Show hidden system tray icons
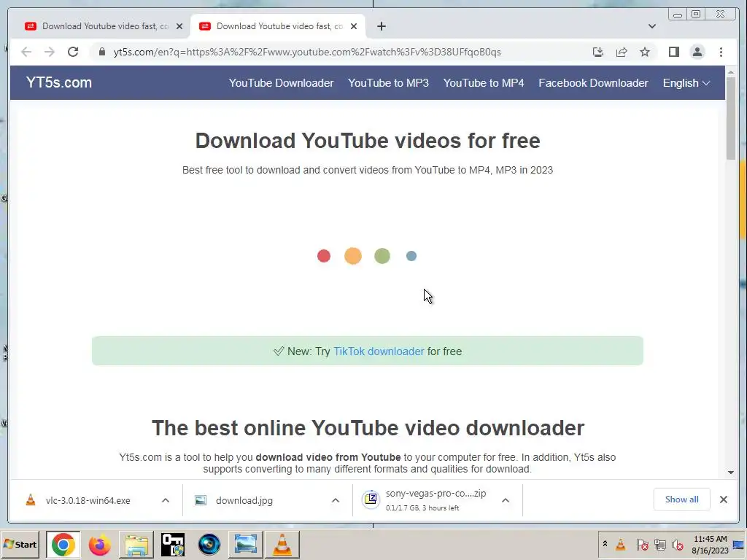747x560 pixels. tap(605, 544)
